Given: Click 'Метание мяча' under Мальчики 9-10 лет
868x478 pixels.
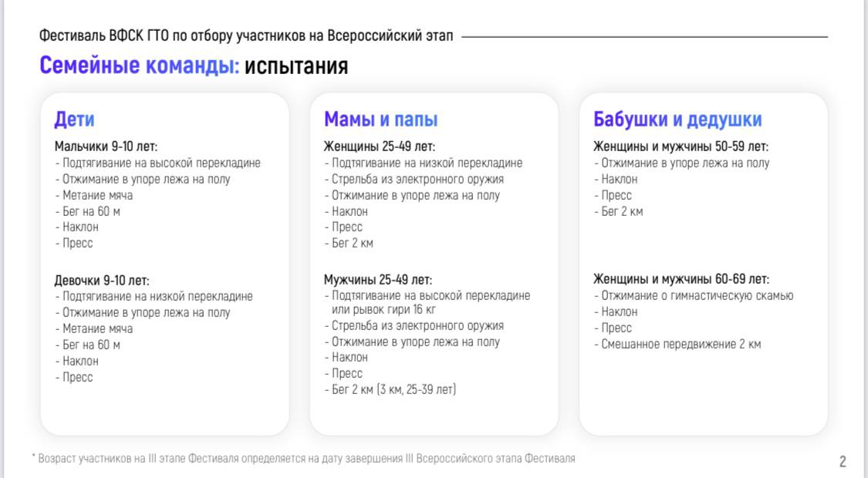Looking at the screenshot, I should click(x=97, y=195).
